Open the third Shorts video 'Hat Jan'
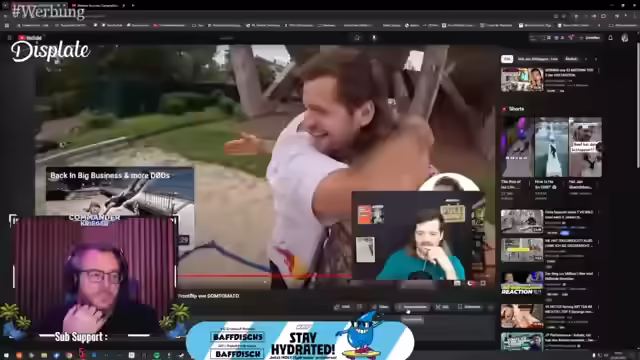The height and width of the screenshot is (360, 640). [x=585, y=147]
